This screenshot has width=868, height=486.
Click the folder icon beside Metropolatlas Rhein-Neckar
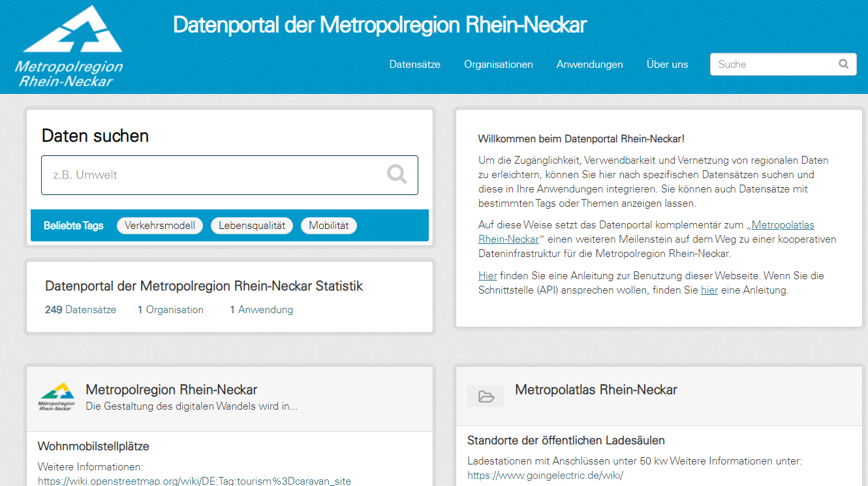(486, 396)
